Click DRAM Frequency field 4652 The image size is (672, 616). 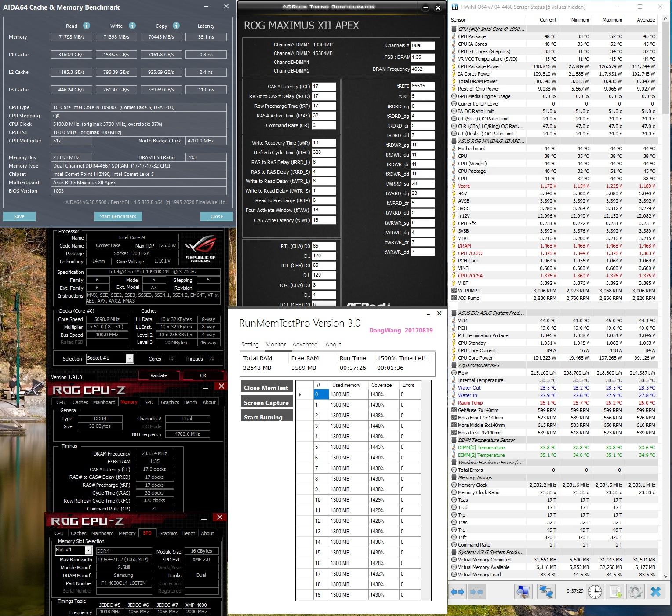423,69
